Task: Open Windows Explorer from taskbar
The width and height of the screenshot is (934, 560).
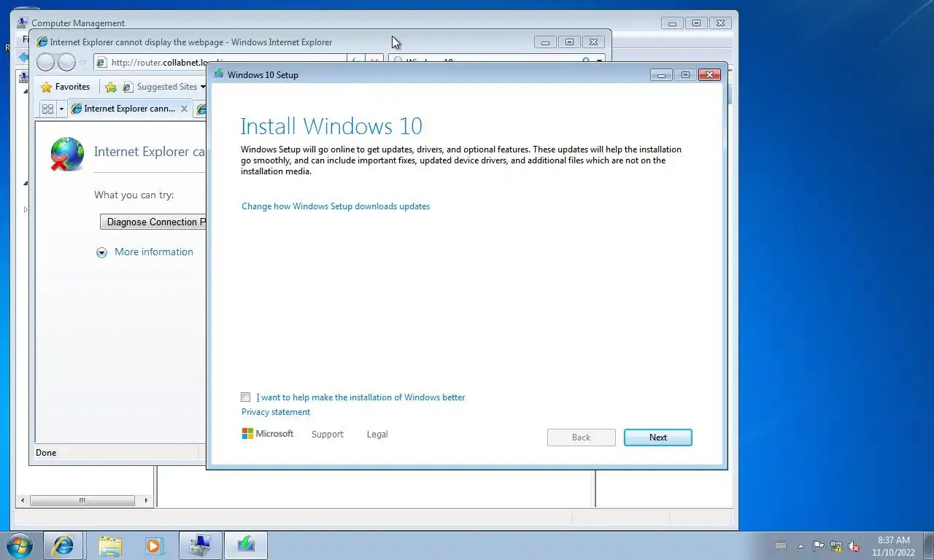Action: (110, 545)
